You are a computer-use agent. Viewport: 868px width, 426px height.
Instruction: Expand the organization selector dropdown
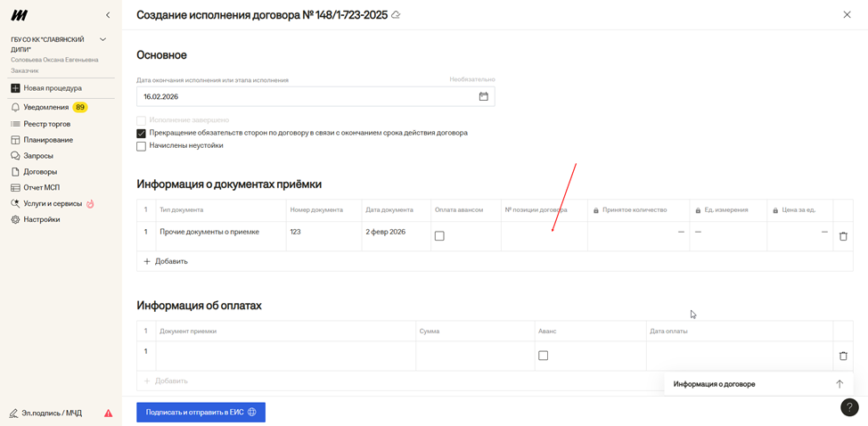(x=102, y=40)
